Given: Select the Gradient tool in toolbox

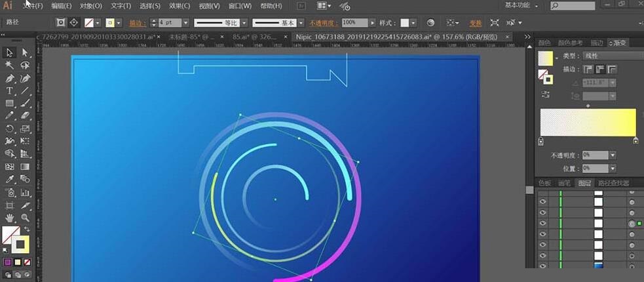Looking at the screenshot, I should pyautogui.click(x=25, y=167).
